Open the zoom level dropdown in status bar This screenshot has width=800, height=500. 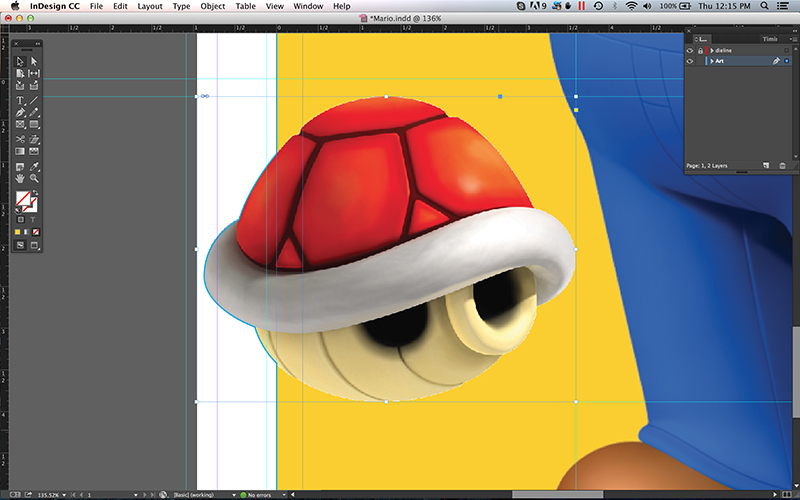coord(64,495)
